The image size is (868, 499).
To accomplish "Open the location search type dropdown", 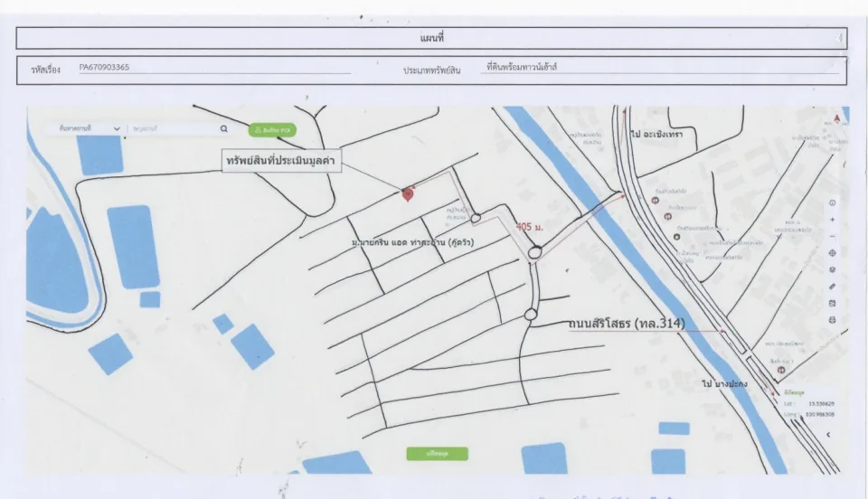I will [90, 128].
